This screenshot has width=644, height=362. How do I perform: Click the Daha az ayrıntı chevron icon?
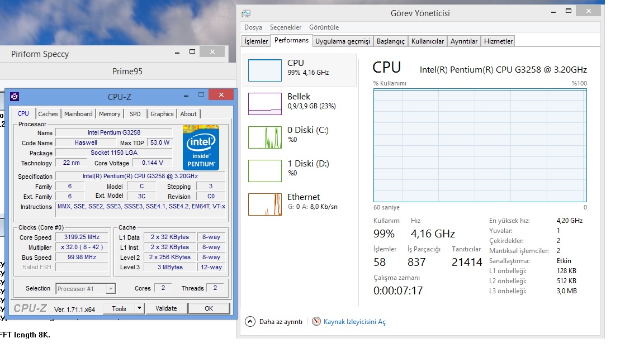coord(250,321)
